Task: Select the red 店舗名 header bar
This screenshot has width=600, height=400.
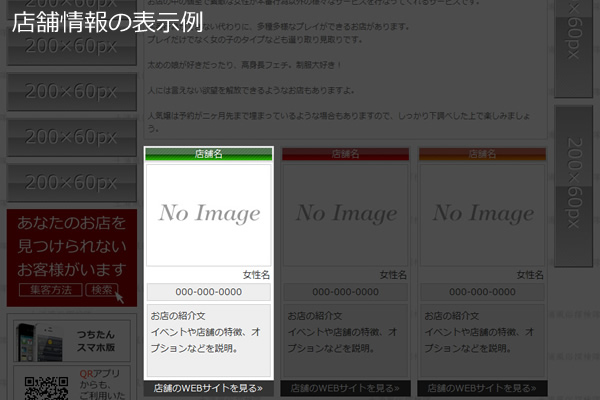Action: (346, 154)
